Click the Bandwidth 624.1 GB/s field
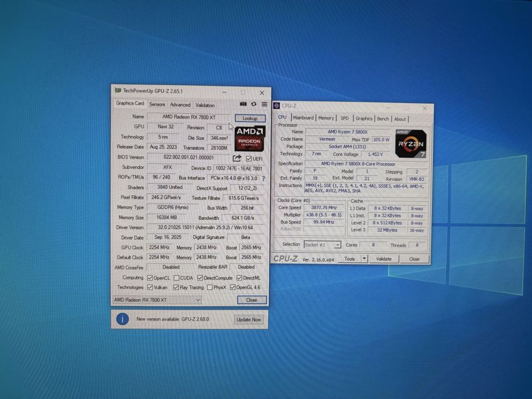The width and height of the screenshot is (532, 399). point(243,218)
